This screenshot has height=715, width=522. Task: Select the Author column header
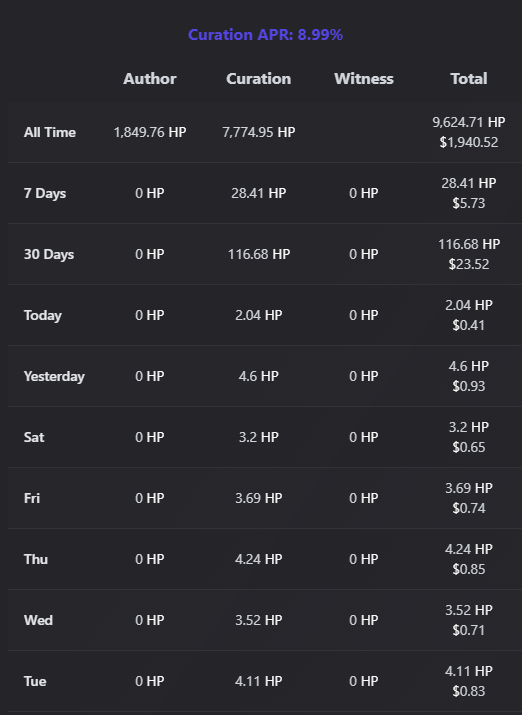click(x=150, y=78)
